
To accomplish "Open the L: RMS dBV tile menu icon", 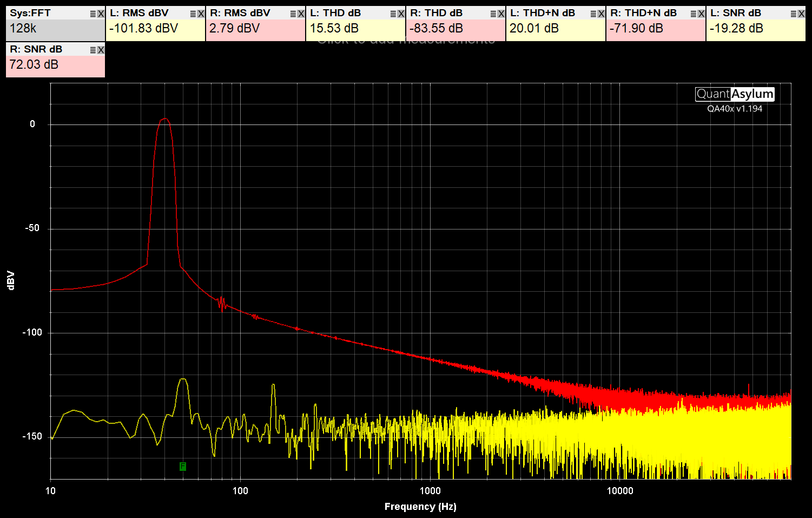I will pyautogui.click(x=194, y=14).
